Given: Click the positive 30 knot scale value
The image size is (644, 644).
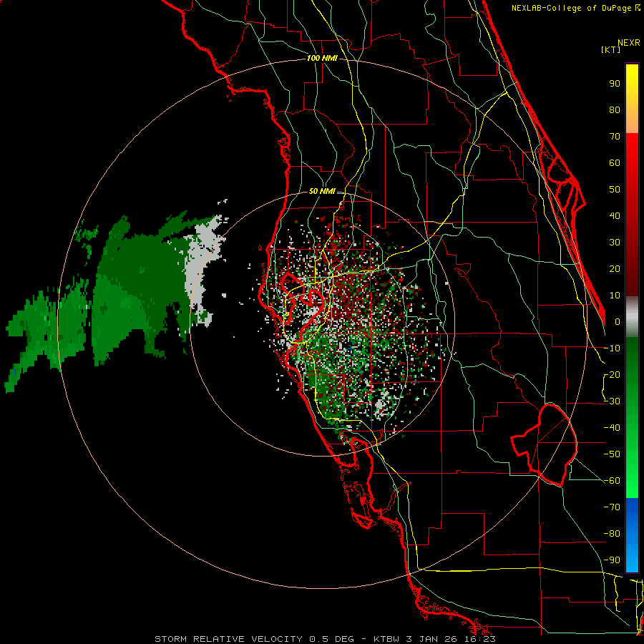Looking at the screenshot, I should (615, 243).
